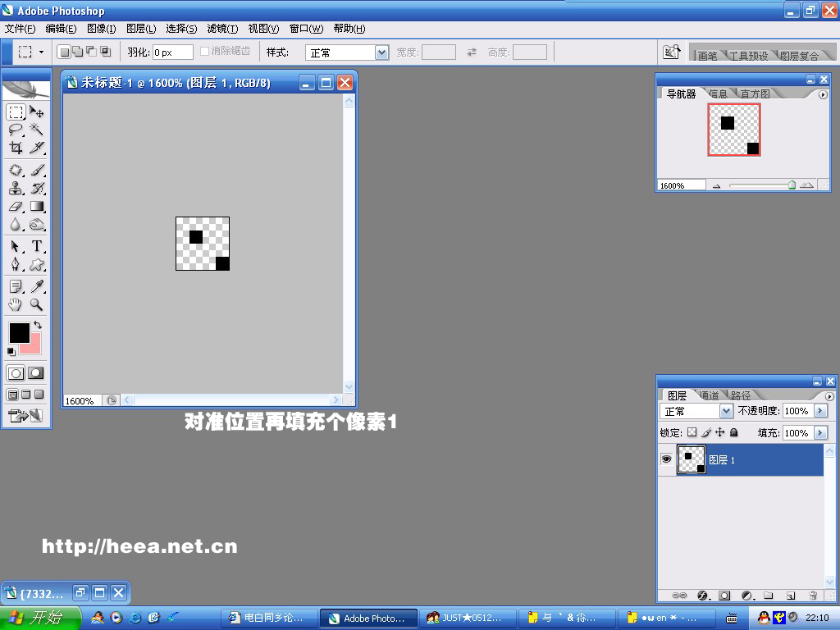The height and width of the screenshot is (630, 840).
Task: Click the 开始 Start button
Action: (x=41, y=618)
